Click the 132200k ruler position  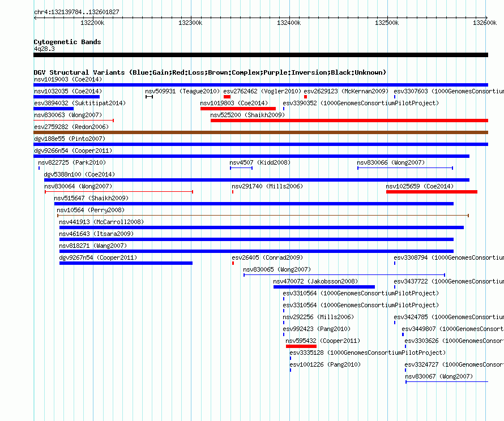tap(92, 23)
